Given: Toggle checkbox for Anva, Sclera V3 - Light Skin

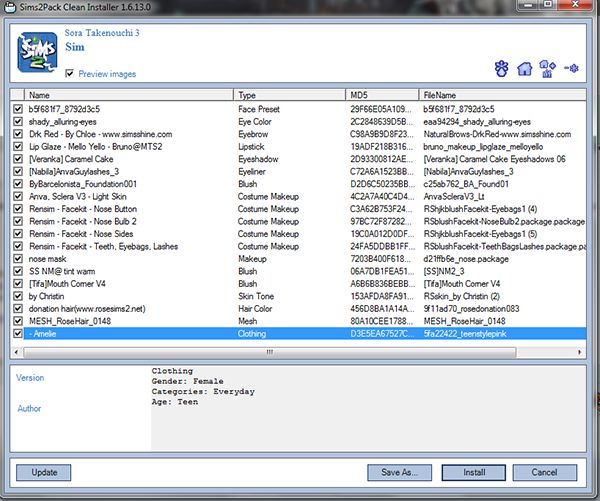Looking at the screenshot, I should 18,196.
